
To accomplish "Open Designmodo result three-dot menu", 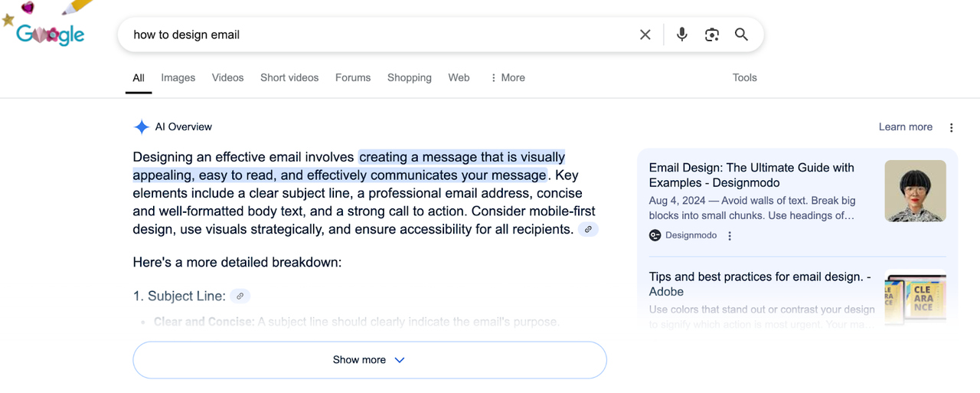I will (x=730, y=236).
